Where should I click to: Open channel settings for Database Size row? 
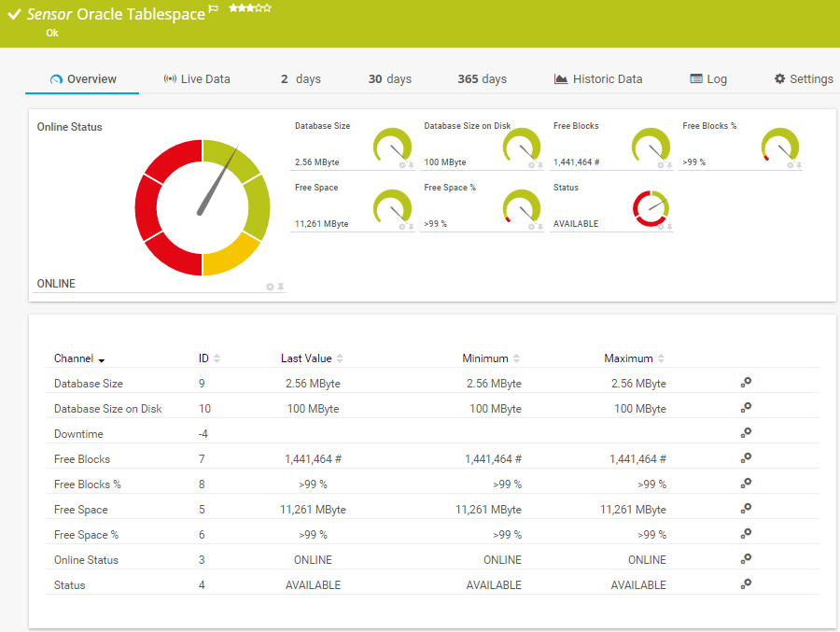click(x=746, y=383)
